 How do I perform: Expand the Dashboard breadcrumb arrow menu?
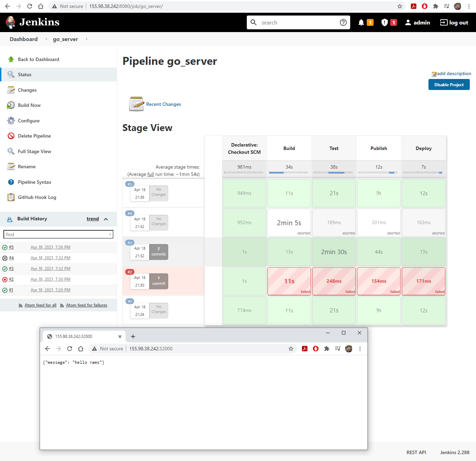46,39
